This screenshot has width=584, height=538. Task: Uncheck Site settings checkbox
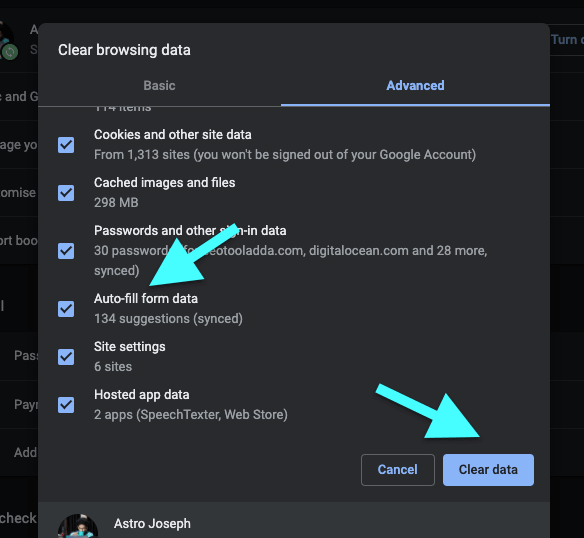click(x=66, y=357)
